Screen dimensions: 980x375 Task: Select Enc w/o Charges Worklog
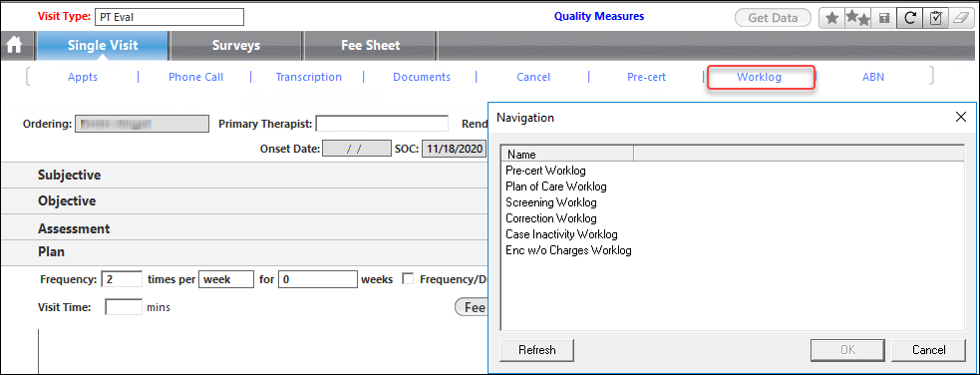pos(568,250)
